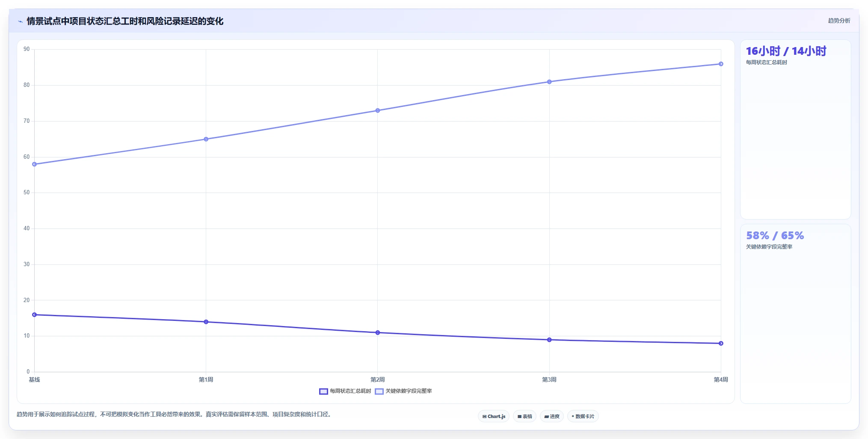Viewport: 868px width, 439px height.
Task: Select the 基线 point on the 完整率 line
Action: 35,164
